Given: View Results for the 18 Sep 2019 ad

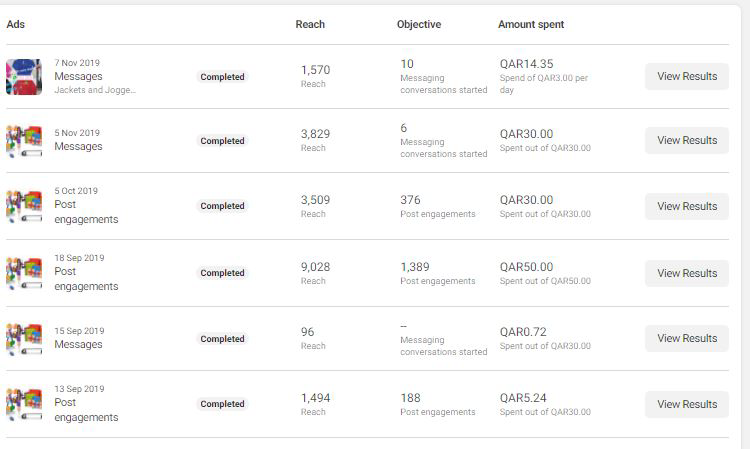Looking at the screenshot, I should tap(686, 273).
